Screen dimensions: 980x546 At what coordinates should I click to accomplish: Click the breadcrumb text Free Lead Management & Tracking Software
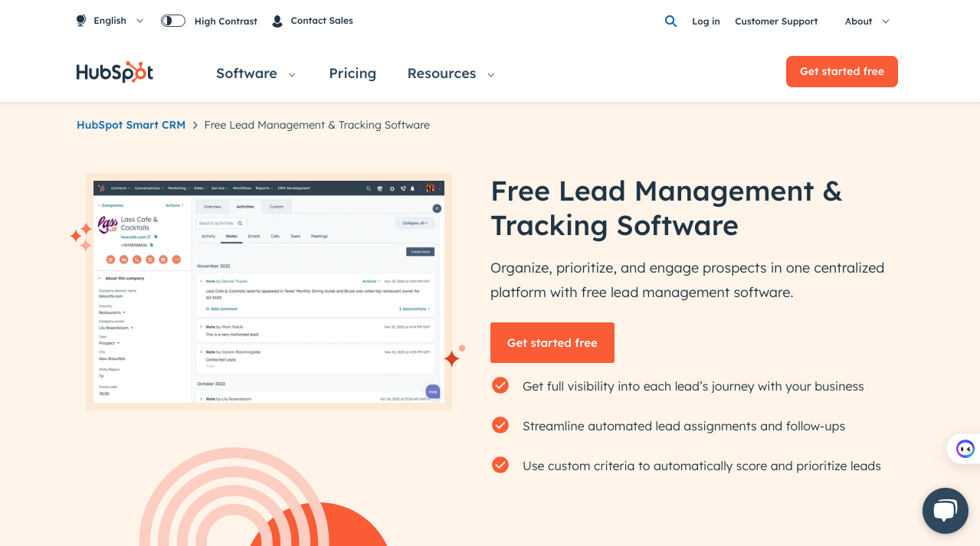[x=316, y=125]
